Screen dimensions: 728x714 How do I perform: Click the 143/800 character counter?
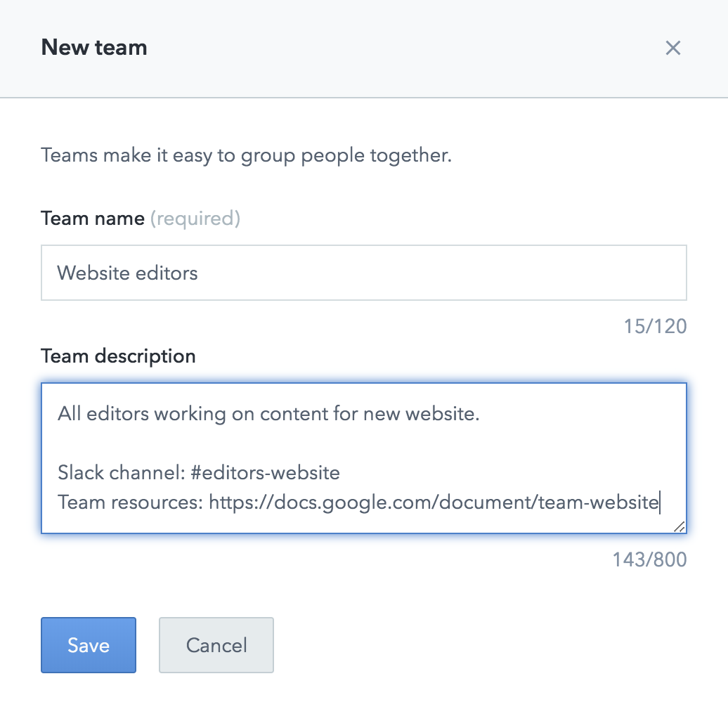coord(649,559)
